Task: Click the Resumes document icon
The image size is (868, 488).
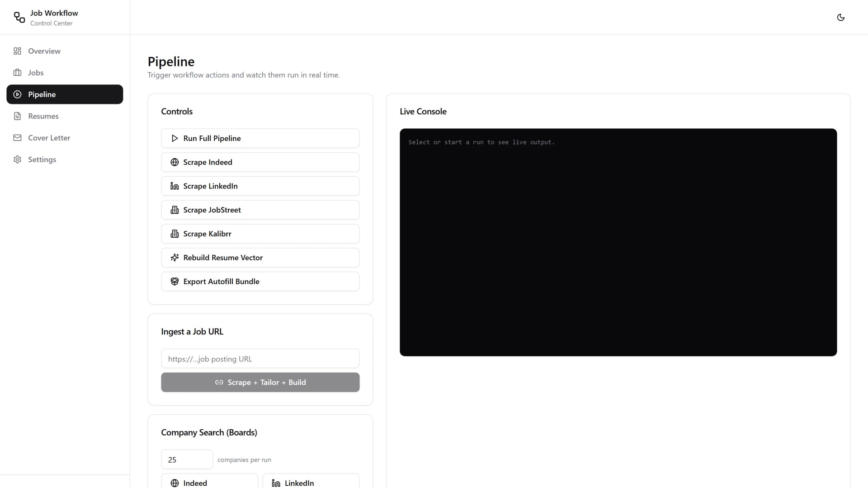Action: [17, 116]
